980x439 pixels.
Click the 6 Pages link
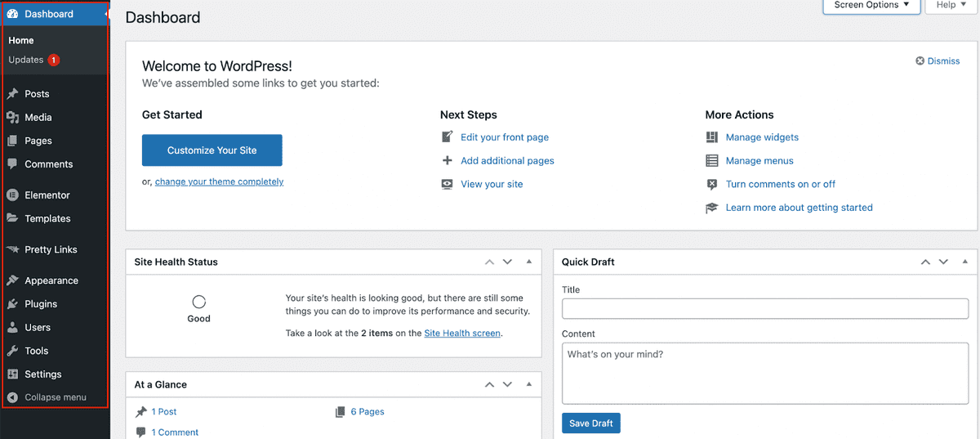pyautogui.click(x=367, y=412)
